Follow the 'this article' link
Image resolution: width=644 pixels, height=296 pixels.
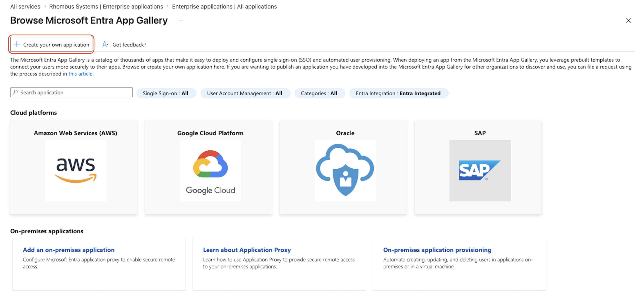point(81,74)
